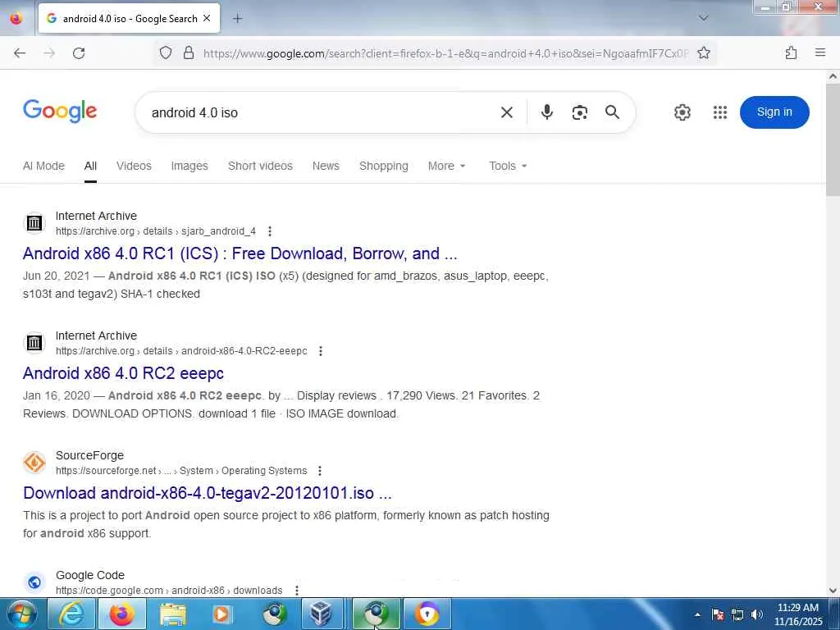Open the tracking protection shield icon
This screenshot has width=840, height=630.
tap(166, 52)
